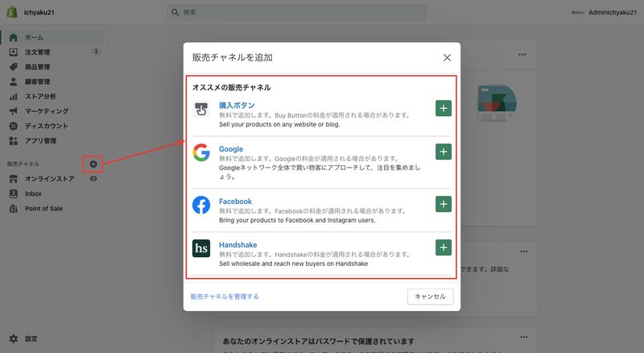Preview online store eye icon
Viewport: 644px width, 353px height.
(x=93, y=179)
